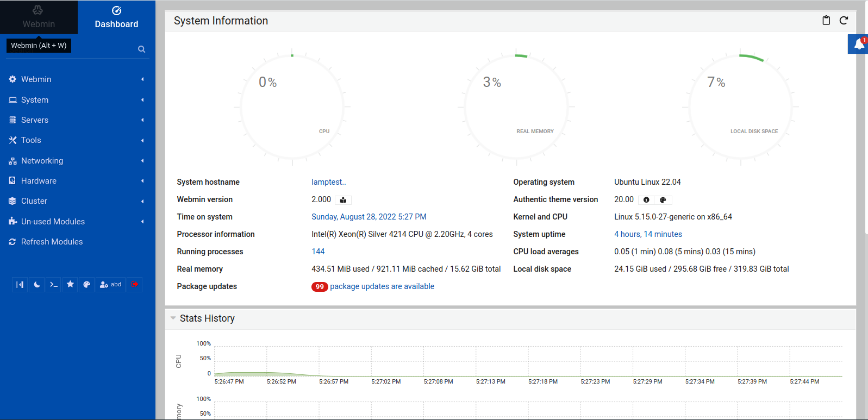
Task: Click the Un-used Modules puzzle icon
Action: (13, 222)
